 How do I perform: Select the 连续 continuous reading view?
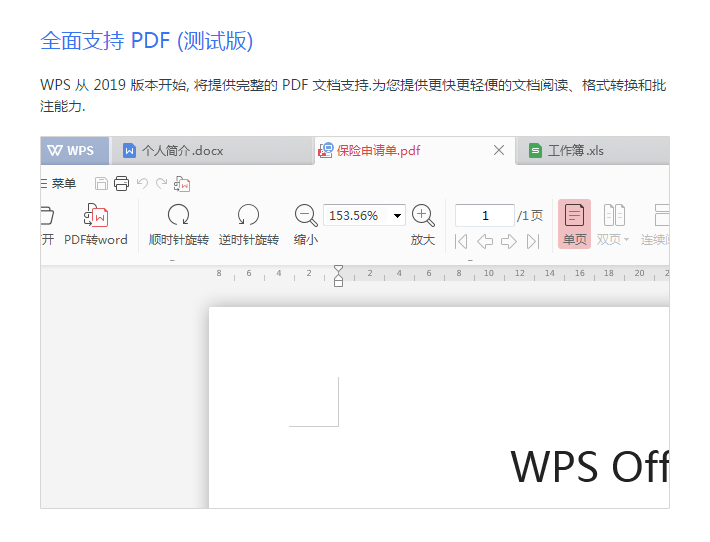(655, 224)
